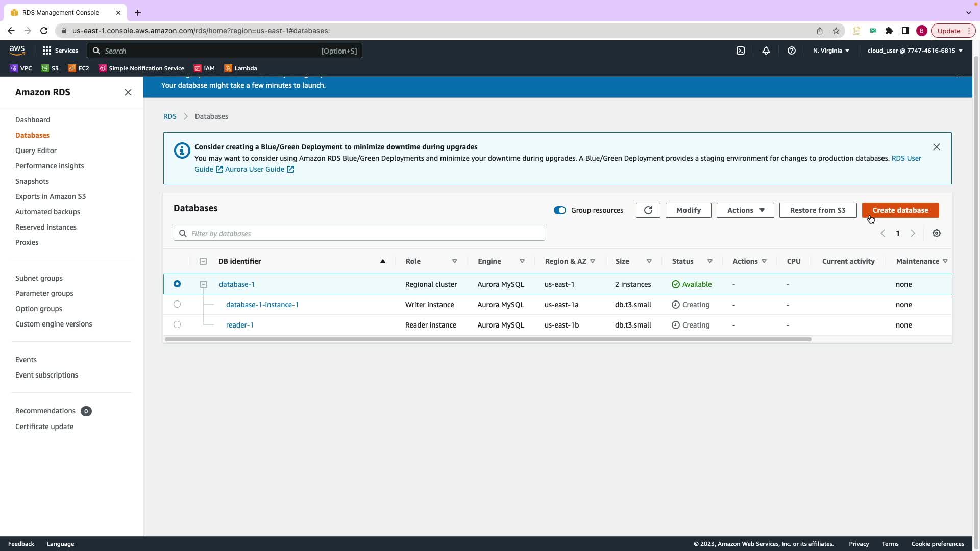Screen dimensions: 980x551
Task: Open table preferences gear icon
Action: point(937,233)
